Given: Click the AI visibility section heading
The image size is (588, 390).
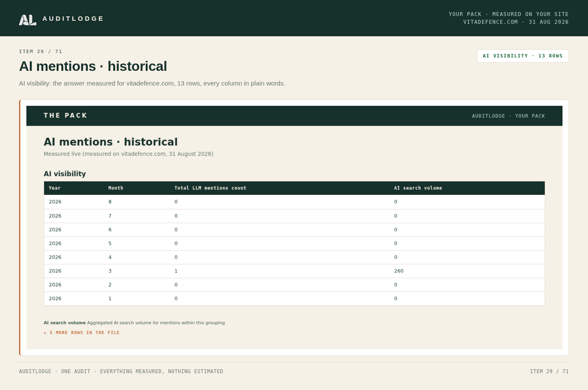Looking at the screenshot, I should 65,174.
